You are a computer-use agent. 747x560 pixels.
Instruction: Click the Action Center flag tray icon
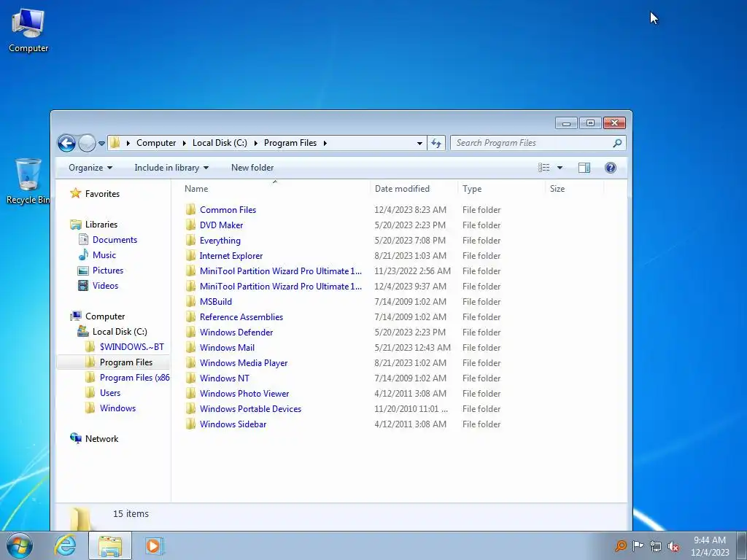click(638, 545)
